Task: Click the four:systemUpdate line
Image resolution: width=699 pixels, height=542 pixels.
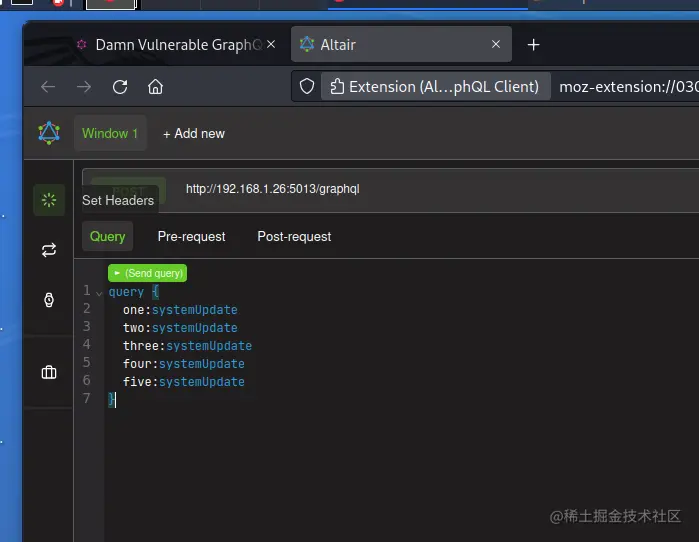Action: (184, 364)
